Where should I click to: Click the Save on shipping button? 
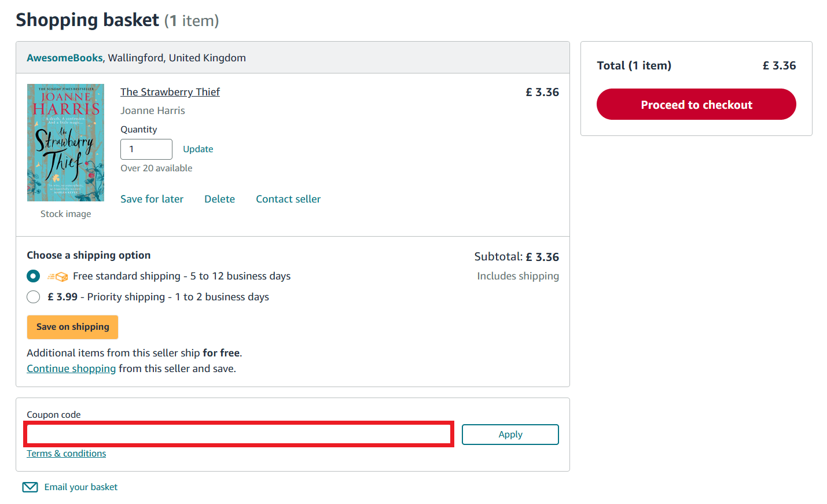coord(72,327)
